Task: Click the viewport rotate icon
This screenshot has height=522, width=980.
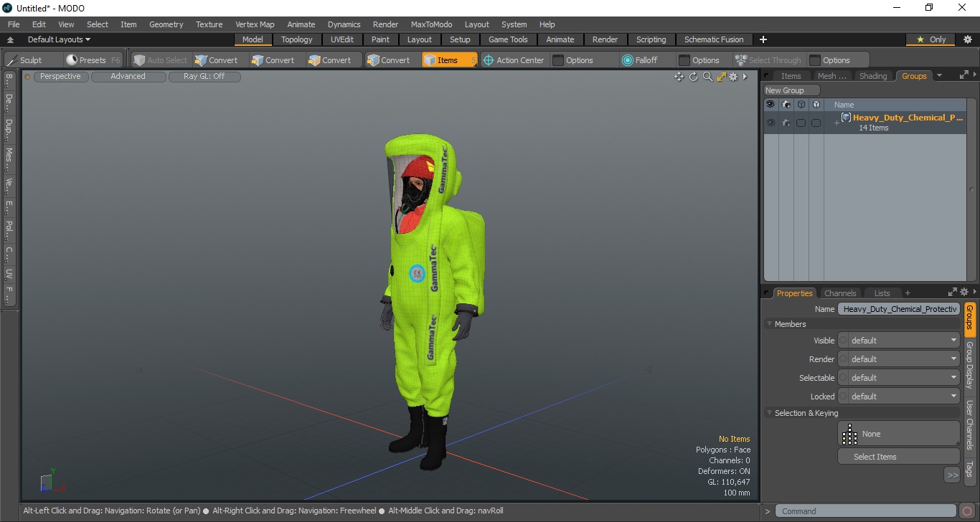Action: pos(693,77)
